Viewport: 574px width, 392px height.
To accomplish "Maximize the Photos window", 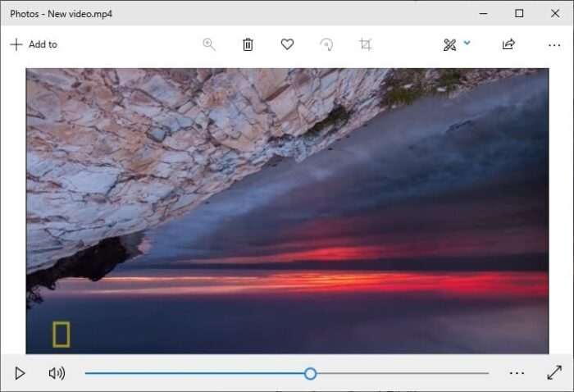I will pyautogui.click(x=519, y=14).
